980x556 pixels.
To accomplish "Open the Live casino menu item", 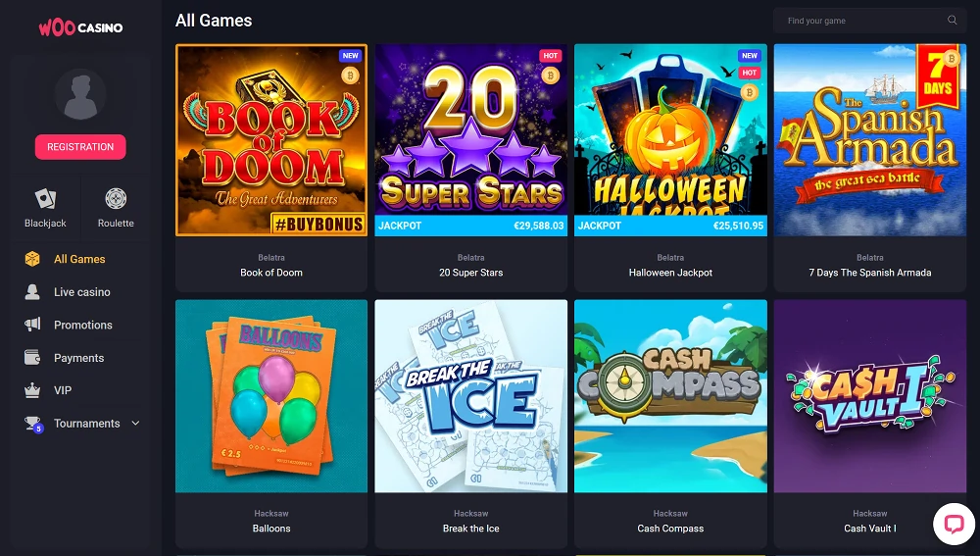I will click(82, 292).
